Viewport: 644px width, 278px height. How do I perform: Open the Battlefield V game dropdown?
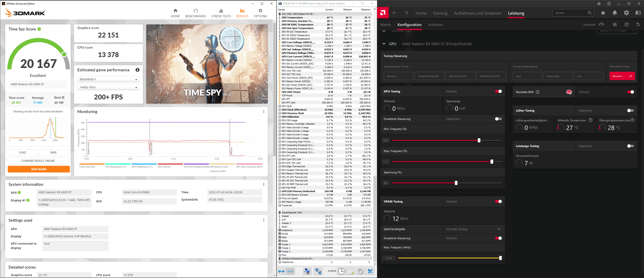[108, 79]
